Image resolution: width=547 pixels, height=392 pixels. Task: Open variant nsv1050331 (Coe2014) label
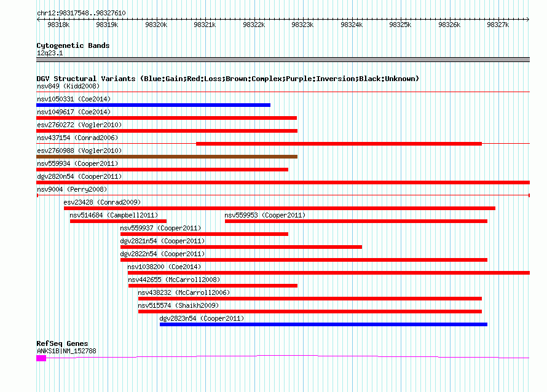tap(74, 99)
